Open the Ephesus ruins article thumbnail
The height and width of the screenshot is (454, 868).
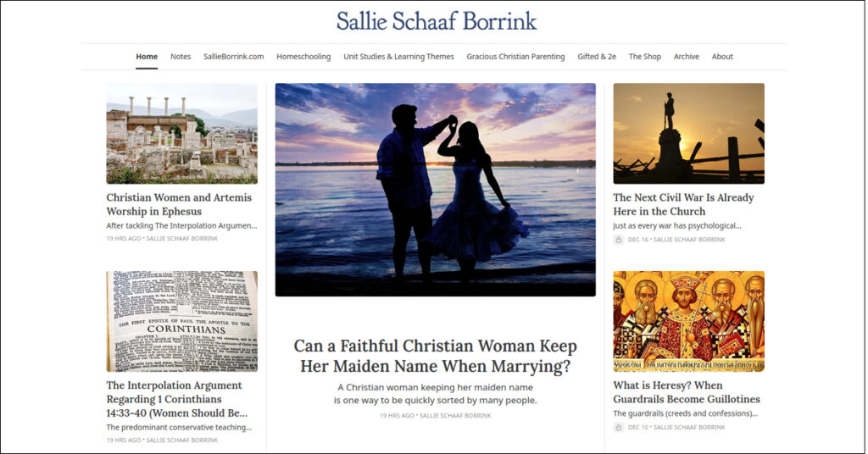pos(181,133)
